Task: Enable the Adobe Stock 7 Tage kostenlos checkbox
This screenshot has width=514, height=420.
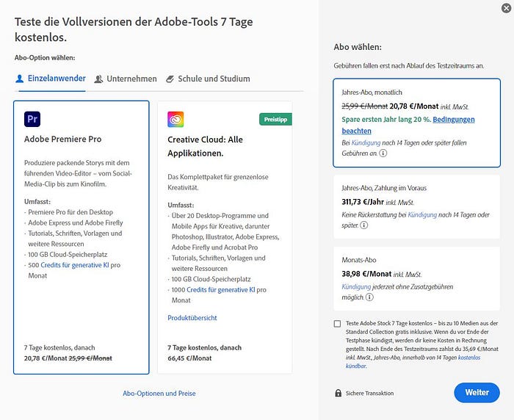Action: point(337,324)
